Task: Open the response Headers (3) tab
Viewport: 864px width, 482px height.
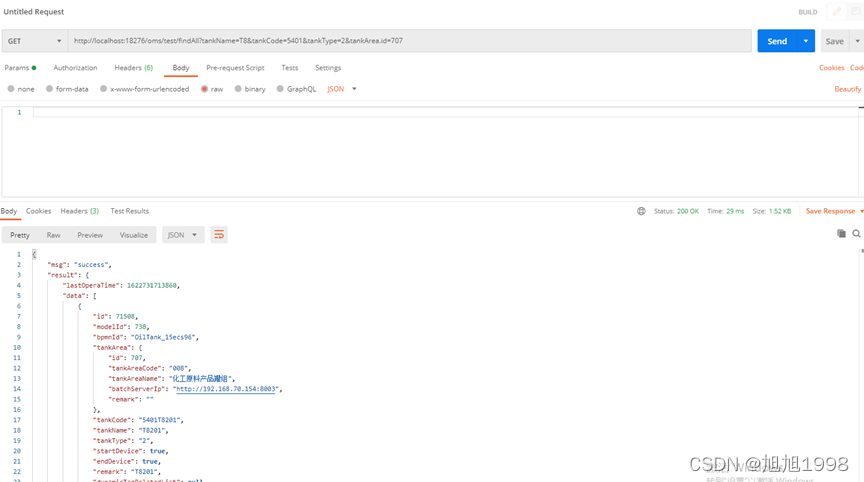Action: pos(80,211)
